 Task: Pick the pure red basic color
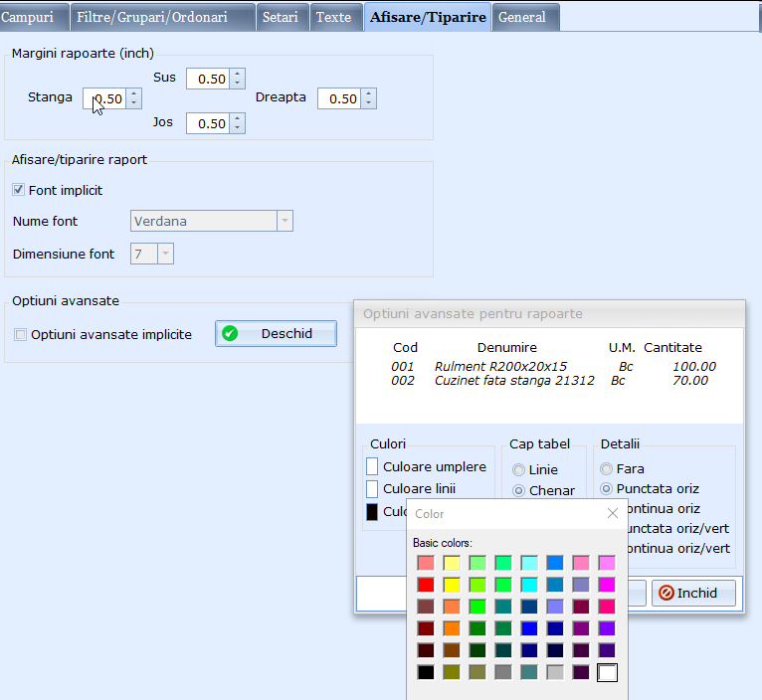426,585
